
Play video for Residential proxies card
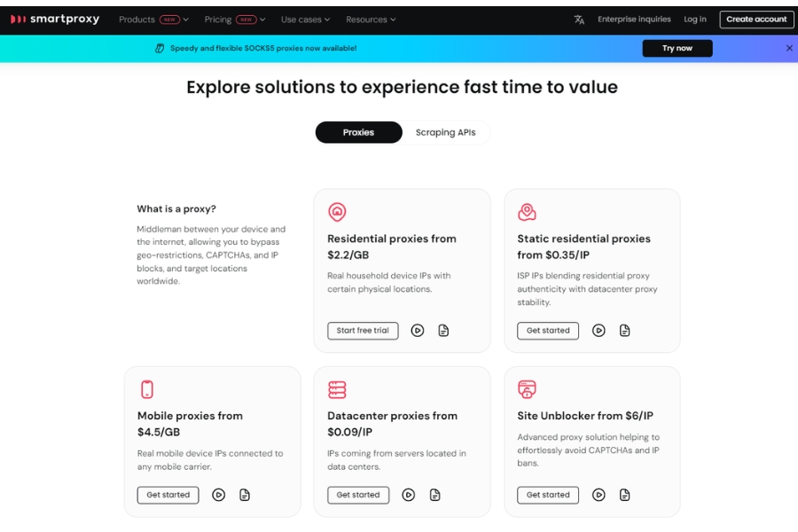(x=418, y=331)
